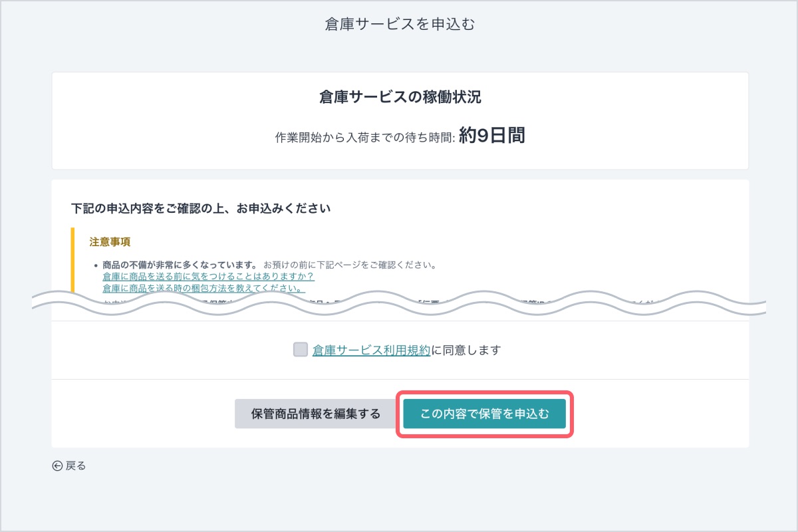Click the 約9日間 wait time value
798x532 pixels.
[492, 136]
